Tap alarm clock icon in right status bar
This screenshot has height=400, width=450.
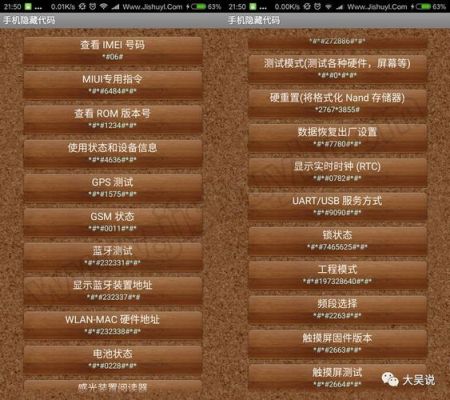(x=317, y=6)
